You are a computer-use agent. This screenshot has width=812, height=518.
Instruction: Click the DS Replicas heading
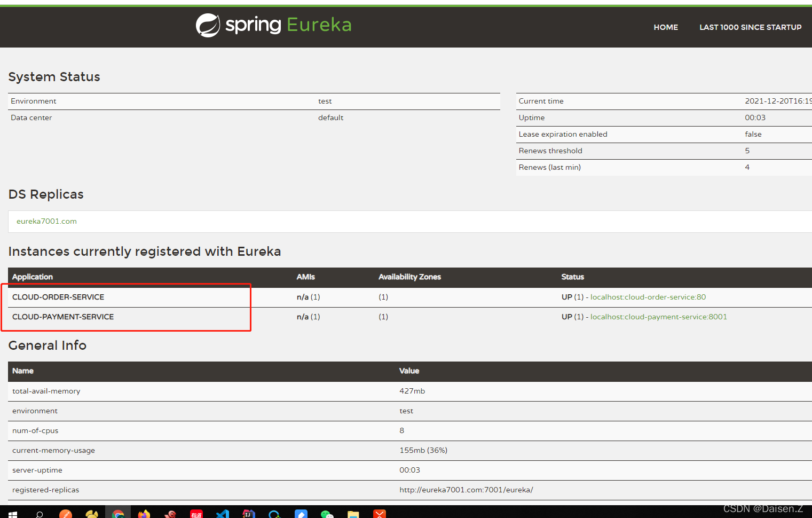click(x=46, y=194)
